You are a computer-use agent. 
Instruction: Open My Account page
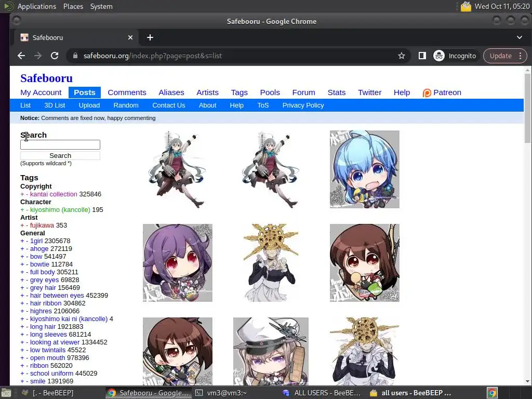41,92
